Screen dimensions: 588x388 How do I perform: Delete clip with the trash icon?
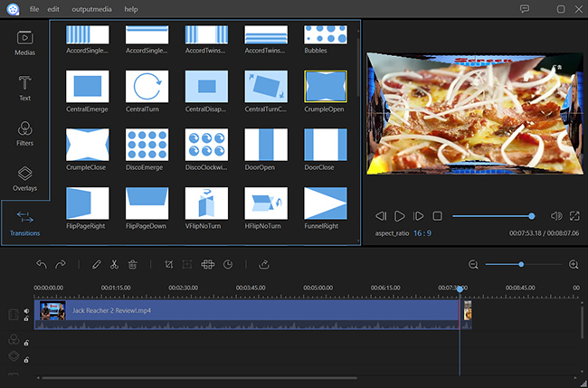pos(132,264)
